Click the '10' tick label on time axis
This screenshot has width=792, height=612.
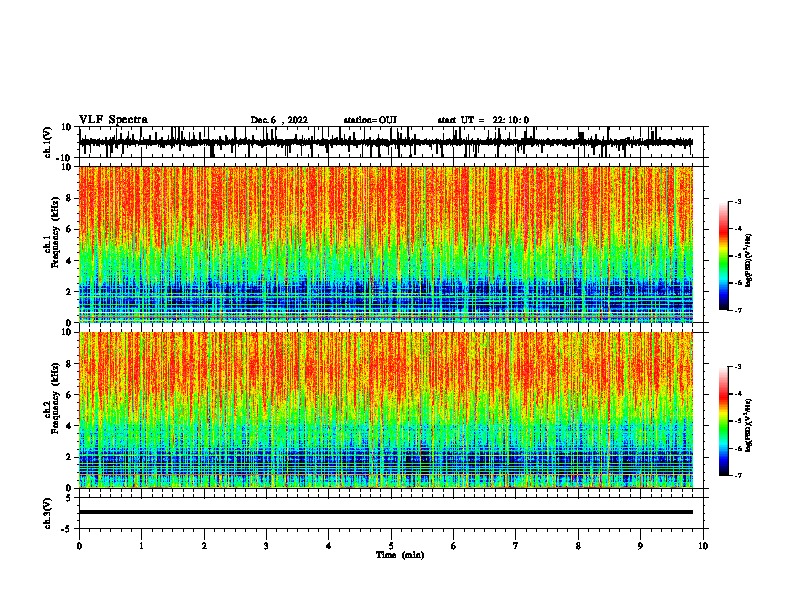(703, 546)
